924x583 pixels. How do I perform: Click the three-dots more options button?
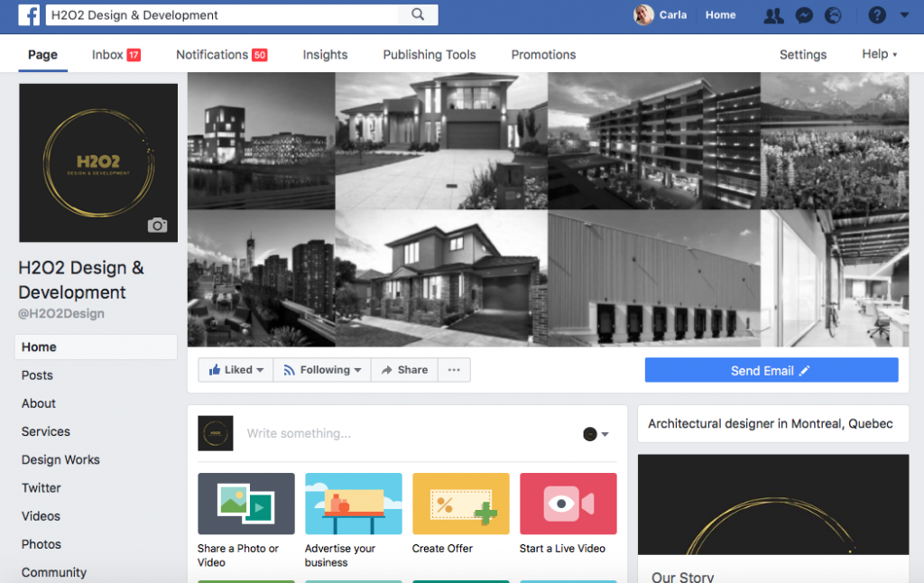pyautogui.click(x=454, y=370)
